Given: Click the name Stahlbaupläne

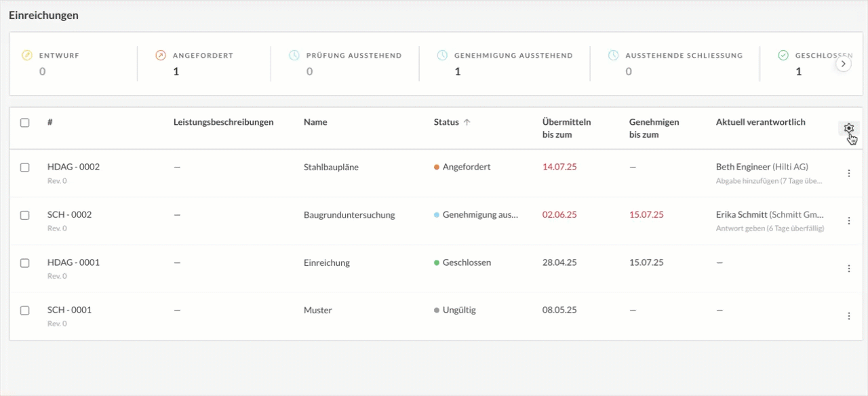Looking at the screenshot, I should (332, 167).
